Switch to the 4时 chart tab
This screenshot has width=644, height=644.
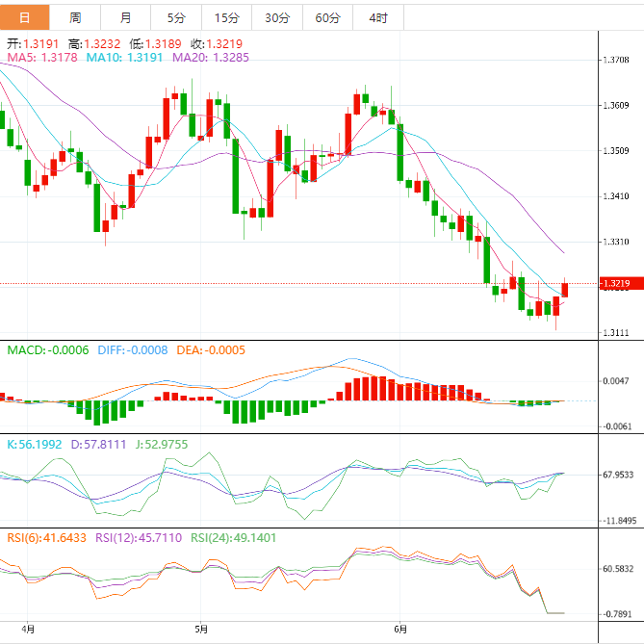(378, 17)
